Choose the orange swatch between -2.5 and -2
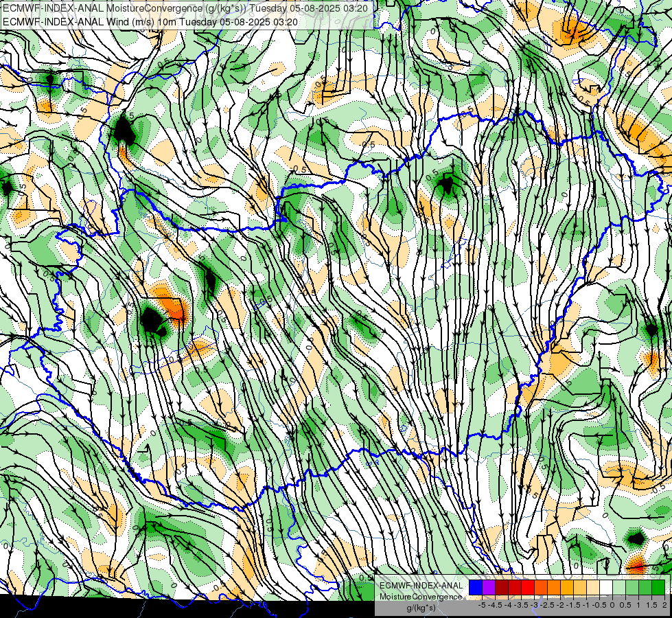Screen dimensions: 672x618 pos(554,587)
